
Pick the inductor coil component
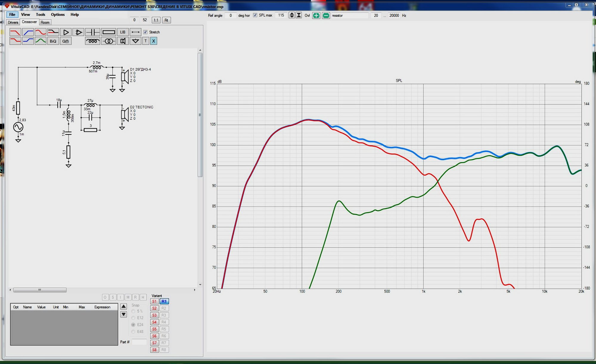coord(92,41)
